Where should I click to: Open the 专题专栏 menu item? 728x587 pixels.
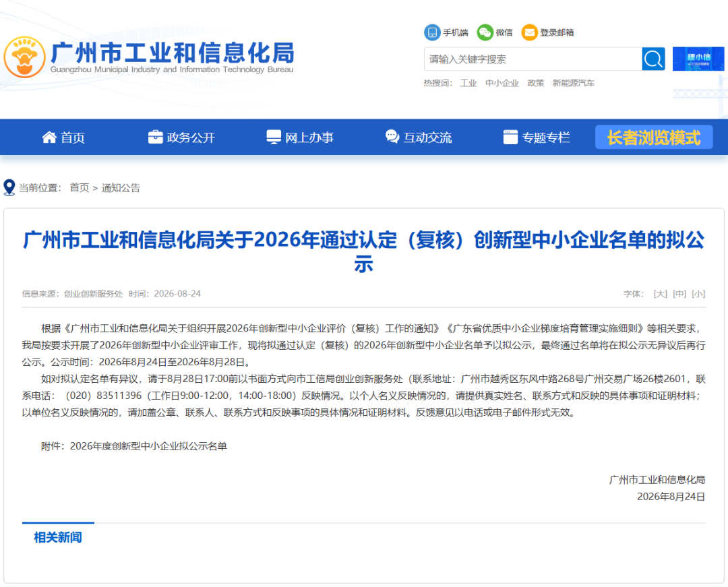pos(537,137)
